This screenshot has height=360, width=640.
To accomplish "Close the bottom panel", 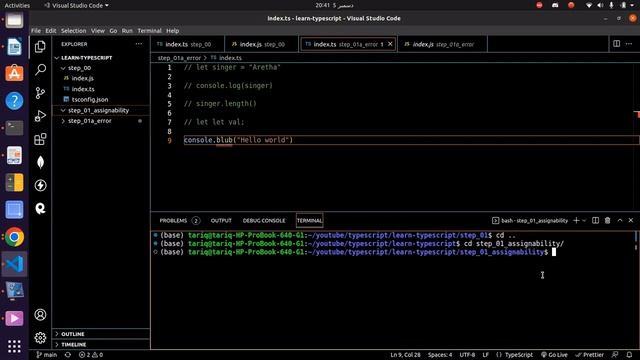I will coord(631,220).
